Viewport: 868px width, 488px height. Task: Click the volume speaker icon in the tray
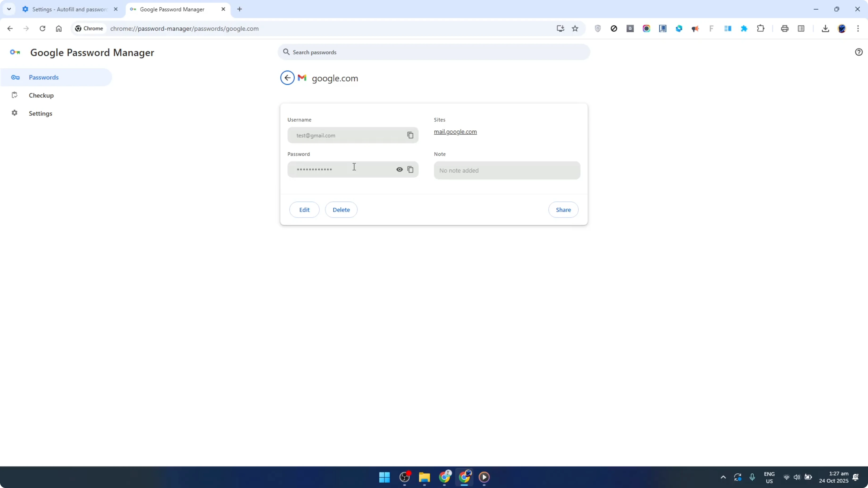[797, 477]
